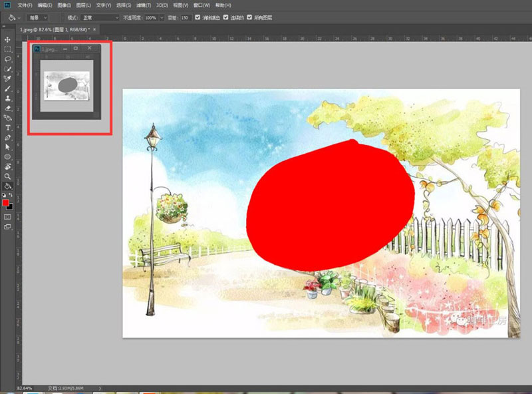Open the 3D(D) menu
The height and width of the screenshot is (394, 532).
pyautogui.click(x=162, y=5)
